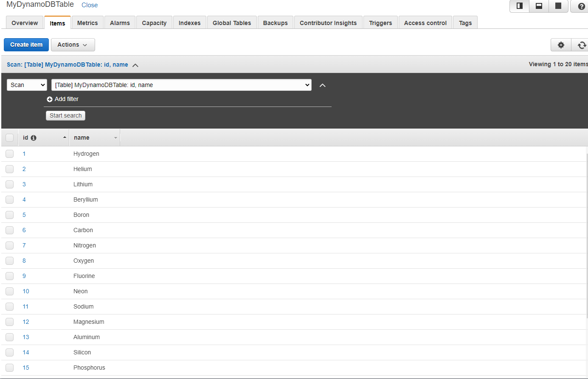Click the Add filter link

[67, 99]
